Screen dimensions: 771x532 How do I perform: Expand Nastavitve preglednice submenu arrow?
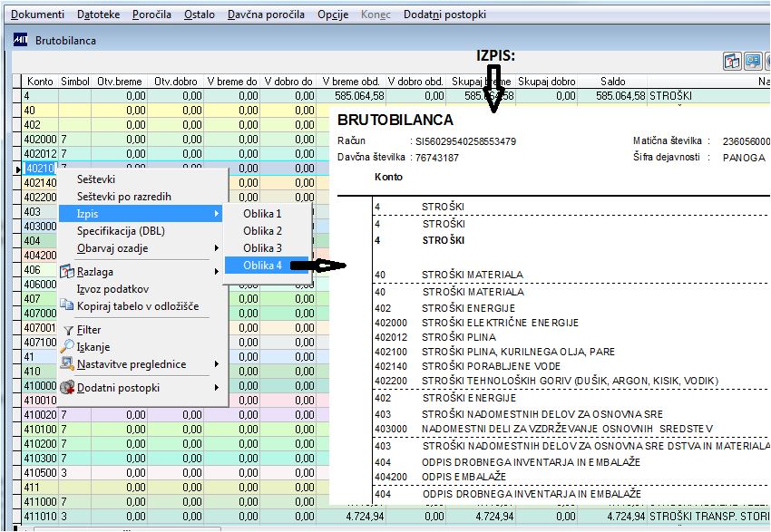pyautogui.click(x=217, y=364)
